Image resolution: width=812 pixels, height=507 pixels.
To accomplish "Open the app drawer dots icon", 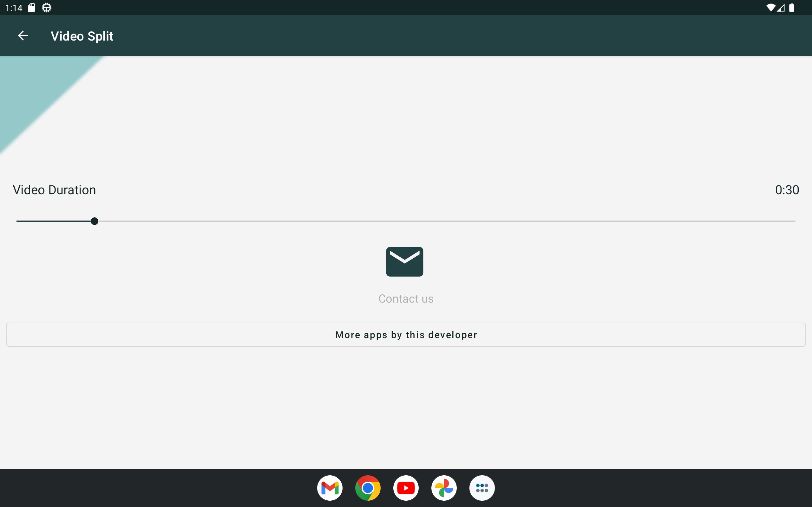I will [x=482, y=488].
